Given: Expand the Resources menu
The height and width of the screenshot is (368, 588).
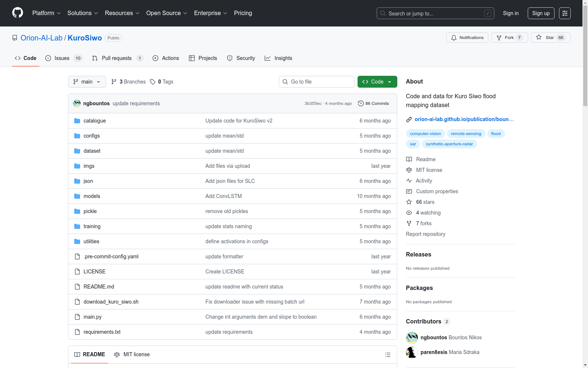Looking at the screenshot, I should [122, 13].
